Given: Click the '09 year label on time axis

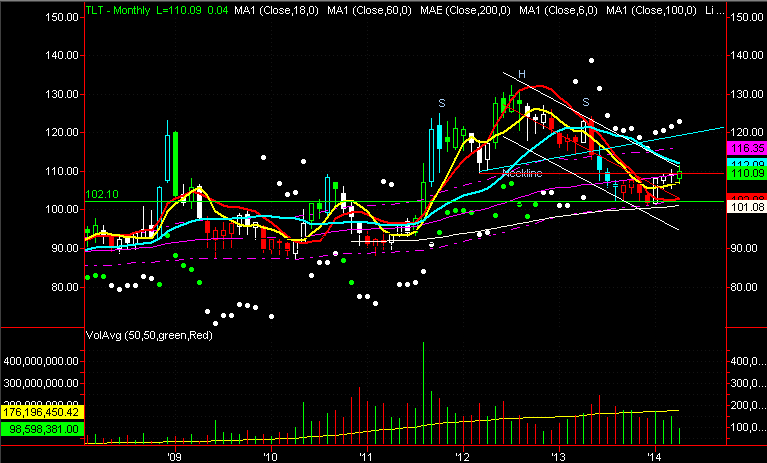Looking at the screenshot, I should (175, 457).
